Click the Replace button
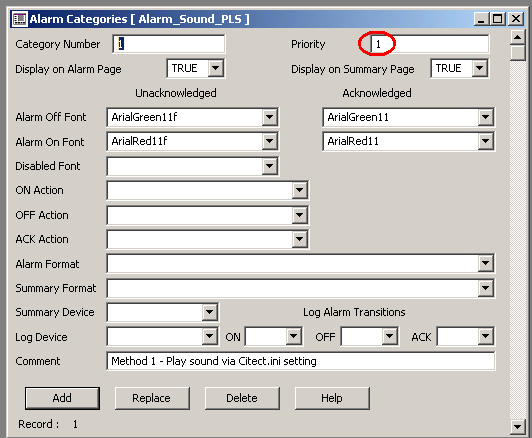The width and height of the screenshot is (532, 438). [x=152, y=398]
